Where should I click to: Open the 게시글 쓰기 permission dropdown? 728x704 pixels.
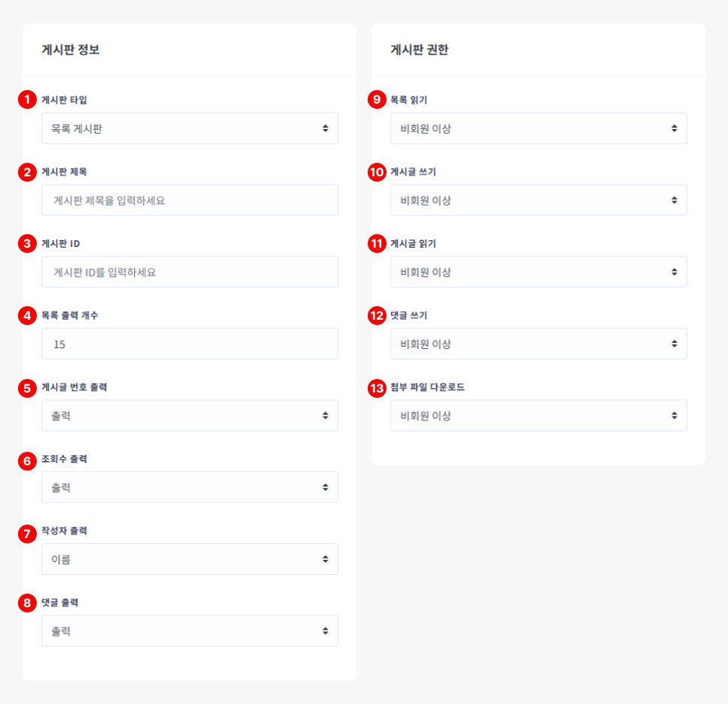538,200
